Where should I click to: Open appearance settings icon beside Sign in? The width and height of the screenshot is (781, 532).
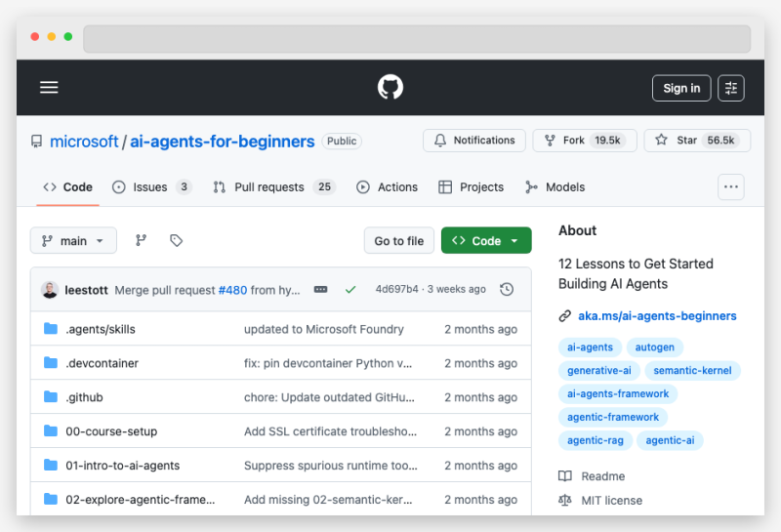[x=731, y=88]
